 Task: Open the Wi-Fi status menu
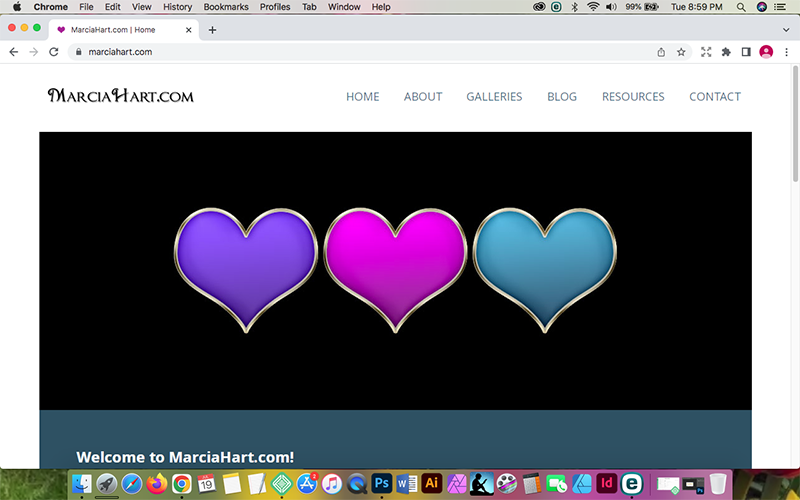tap(593, 7)
